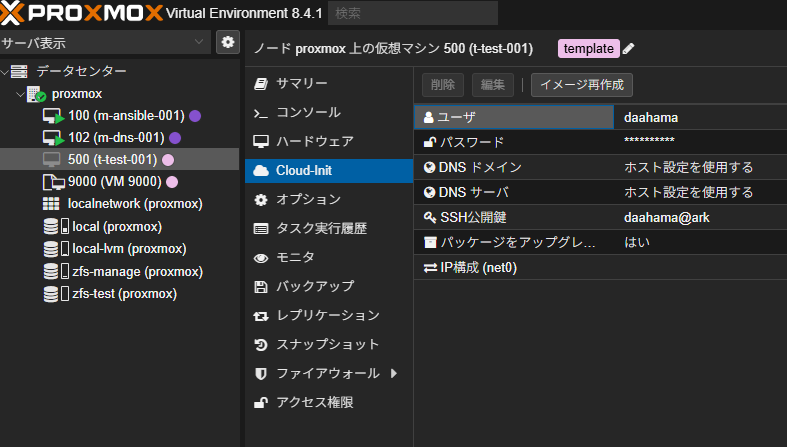Focus the 検索 search field
Viewport: 787px width, 447px height.
pos(413,13)
